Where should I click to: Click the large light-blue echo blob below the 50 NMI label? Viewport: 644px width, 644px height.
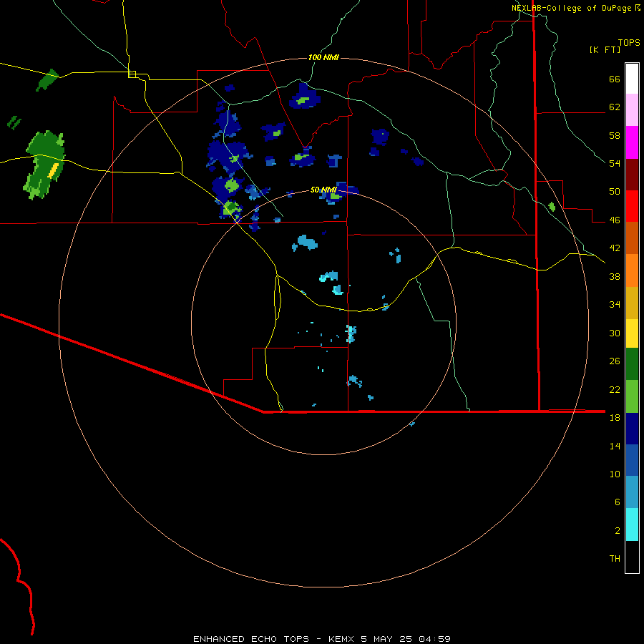click(307, 242)
